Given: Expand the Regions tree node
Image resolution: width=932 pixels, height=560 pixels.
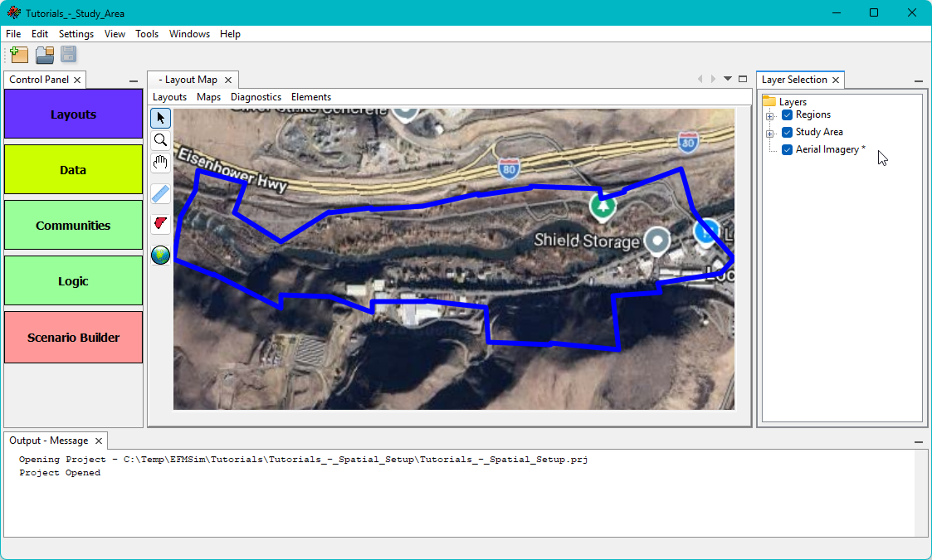Looking at the screenshot, I should (x=770, y=116).
